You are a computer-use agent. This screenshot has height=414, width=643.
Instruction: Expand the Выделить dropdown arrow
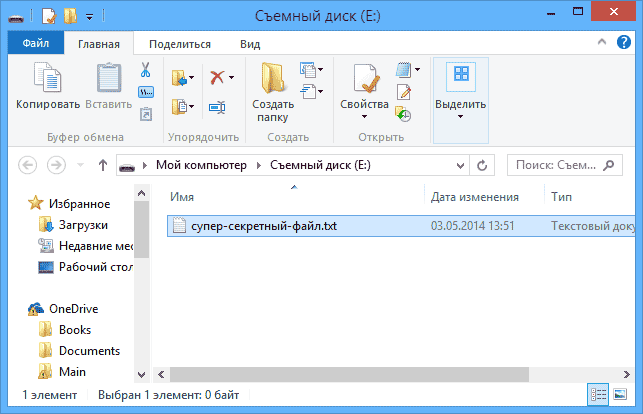click(x=461, y=117)
